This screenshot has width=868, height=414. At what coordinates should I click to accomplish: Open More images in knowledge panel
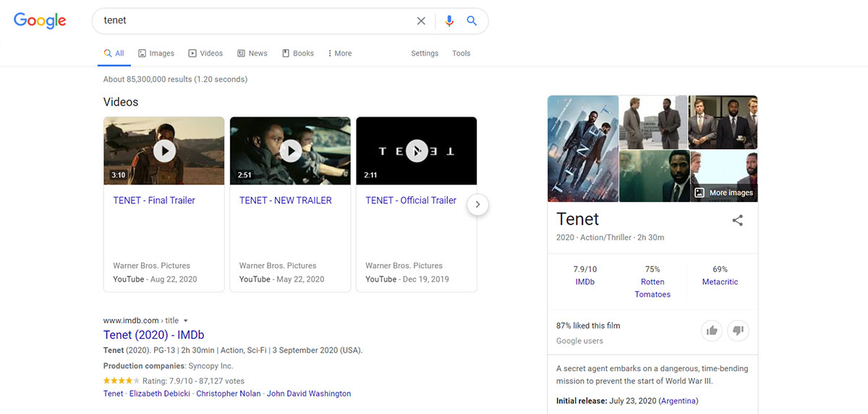(724, 193)
